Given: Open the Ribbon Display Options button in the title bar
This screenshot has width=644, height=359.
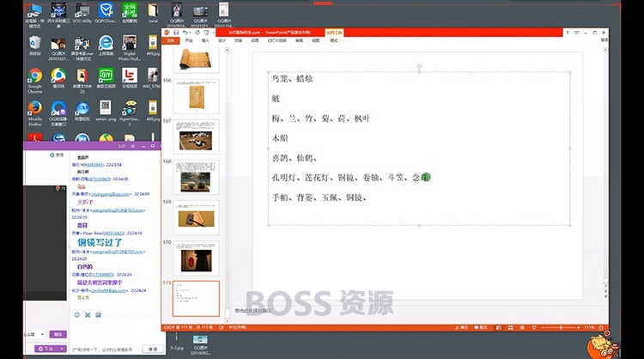Looking at the screenshot, I should [x=577, y=33].
